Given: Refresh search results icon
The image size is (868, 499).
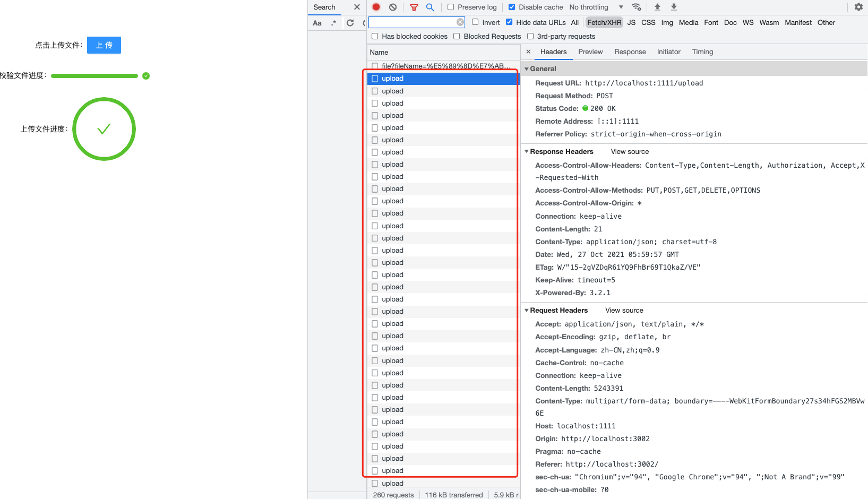Looking at the screenshot, I should [350, 23].
